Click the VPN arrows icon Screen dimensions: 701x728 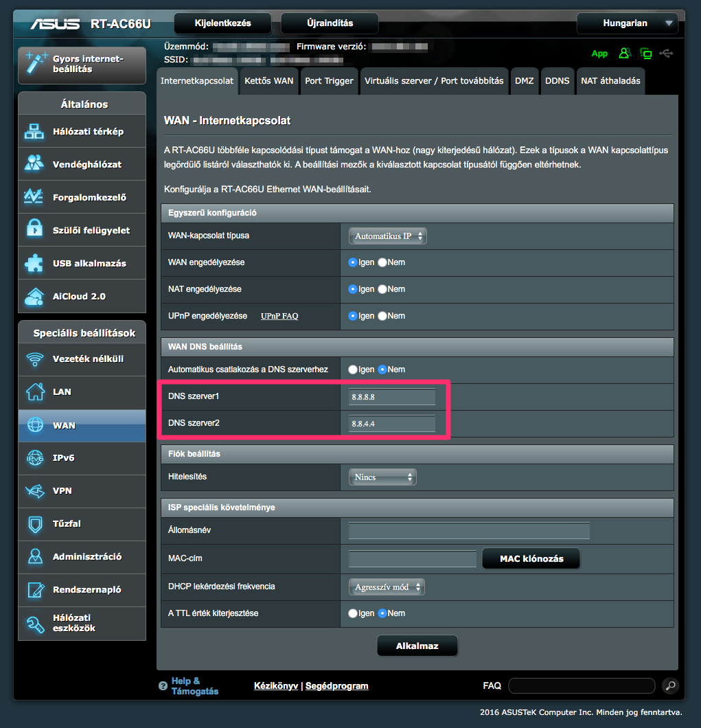tap(35, 491)
